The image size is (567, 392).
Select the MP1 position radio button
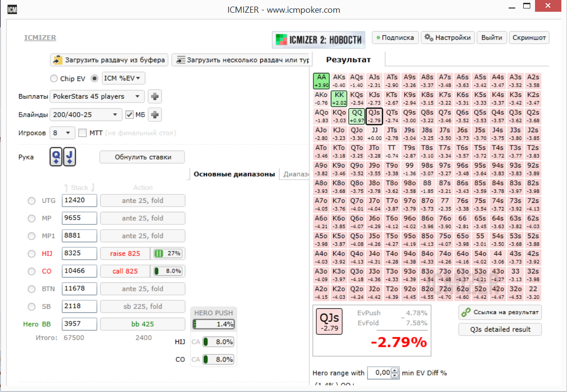pyautogui.click(x=32, y=236)
